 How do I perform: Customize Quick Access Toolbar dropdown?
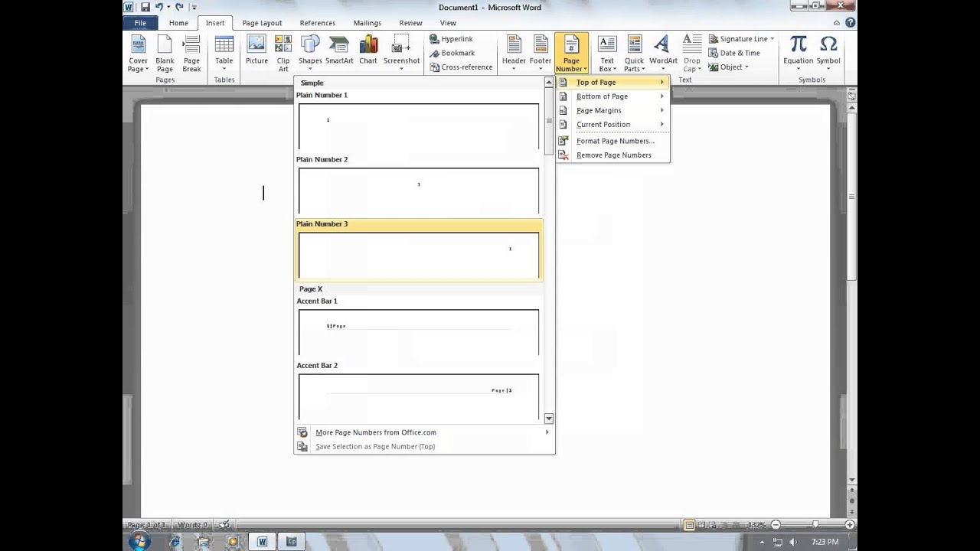(x=194, y=8)
